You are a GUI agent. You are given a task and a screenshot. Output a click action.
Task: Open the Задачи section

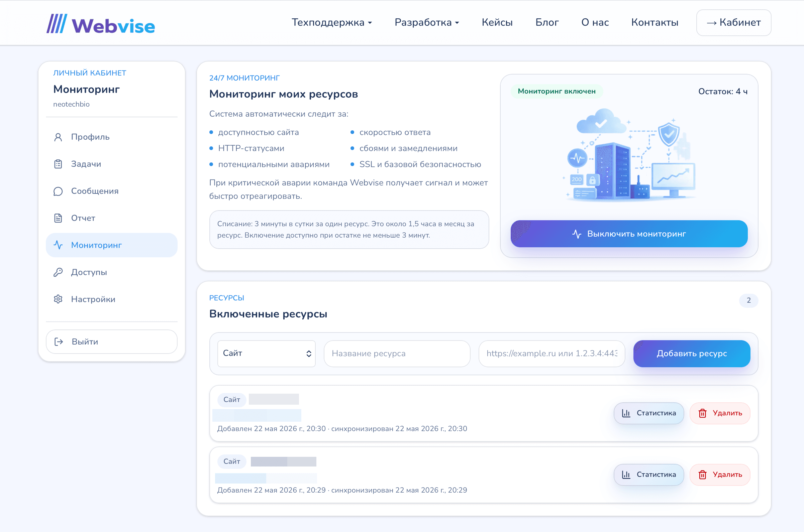tap(112, 164)
